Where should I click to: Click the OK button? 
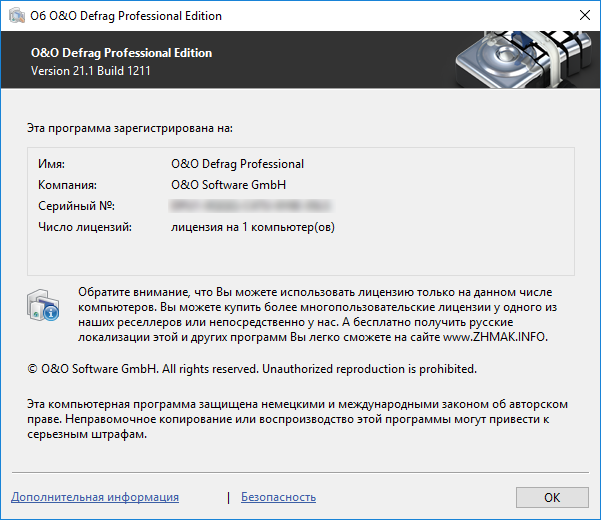(552, 497)
